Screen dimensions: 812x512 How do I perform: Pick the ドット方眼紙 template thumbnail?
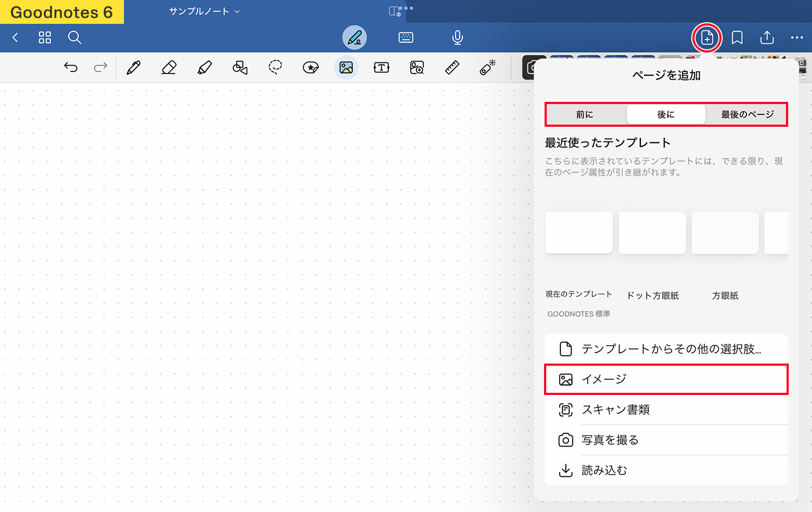pos(652,232)
